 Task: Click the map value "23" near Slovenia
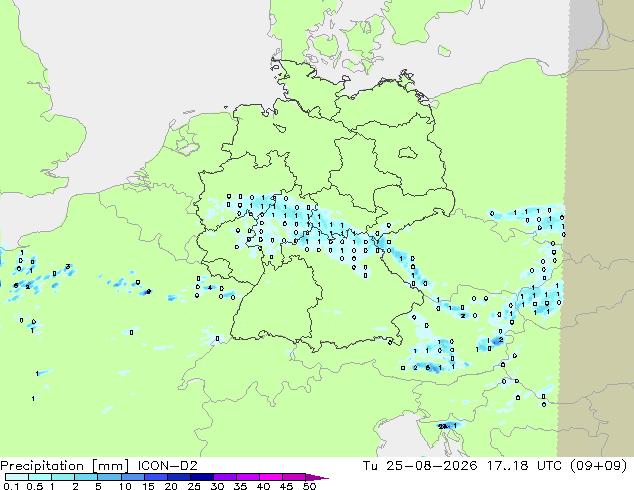point(443,426)
